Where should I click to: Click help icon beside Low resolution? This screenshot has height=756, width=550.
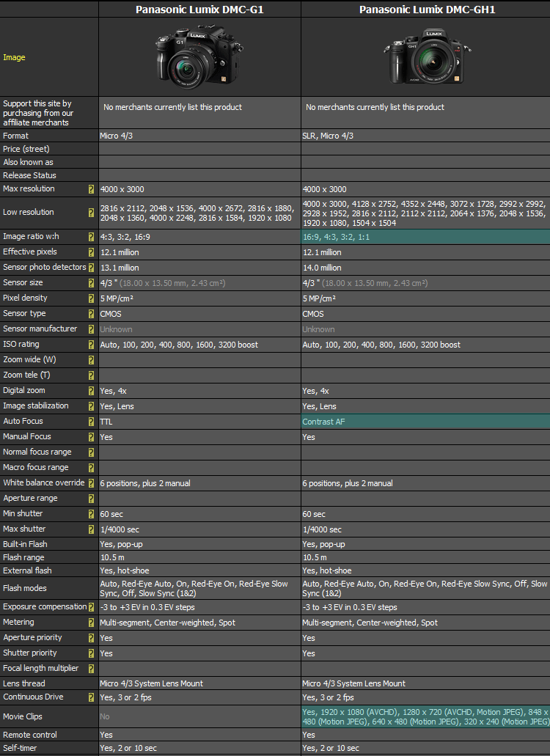click(91, 213)
